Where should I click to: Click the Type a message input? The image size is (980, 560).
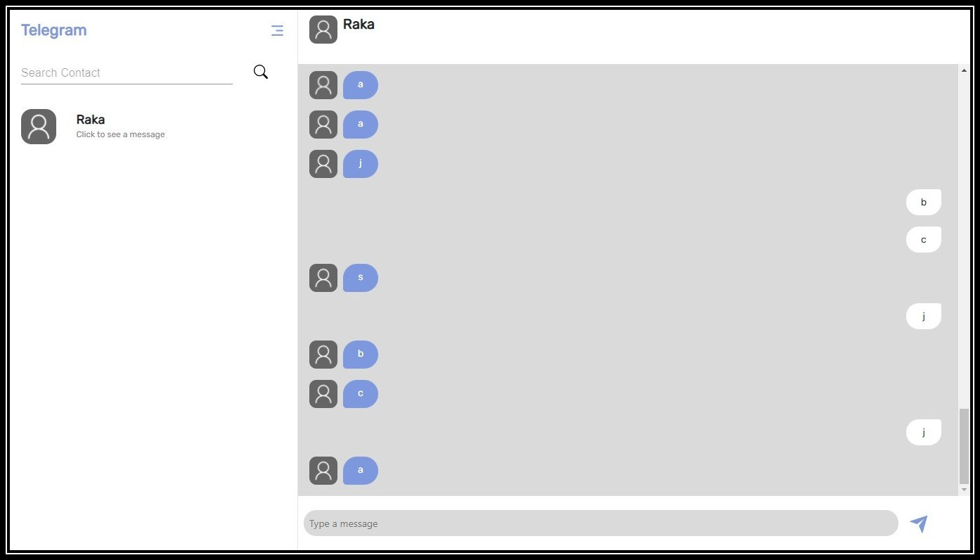[x=600, y=523]
